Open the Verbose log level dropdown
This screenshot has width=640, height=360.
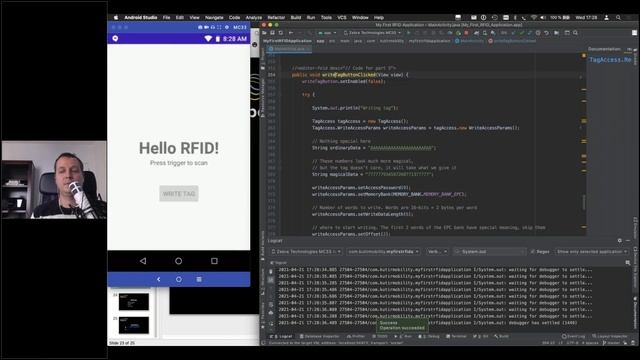point(437,251)
